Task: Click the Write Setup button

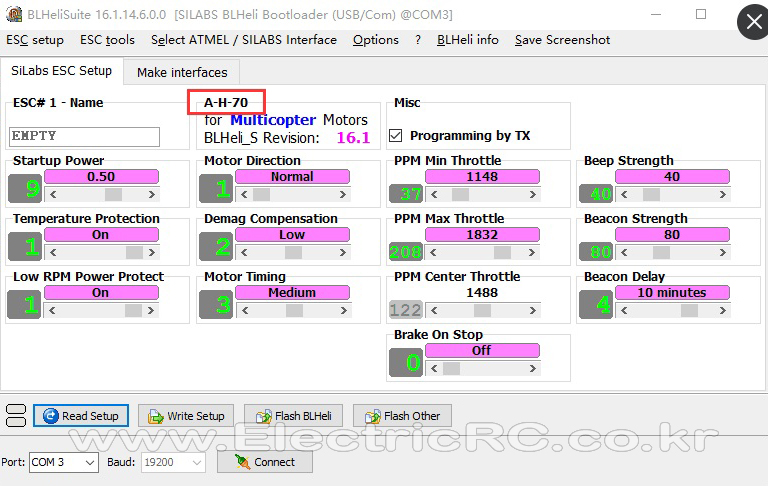Action: coord(186,416)
